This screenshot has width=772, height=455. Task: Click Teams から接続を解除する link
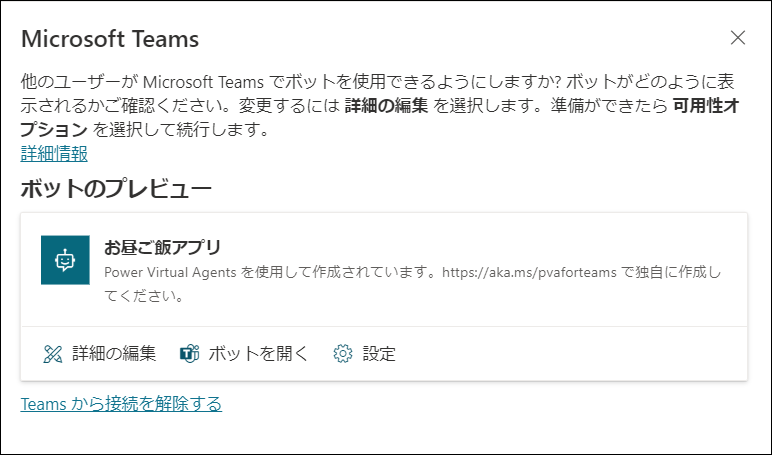click(121, 404)
